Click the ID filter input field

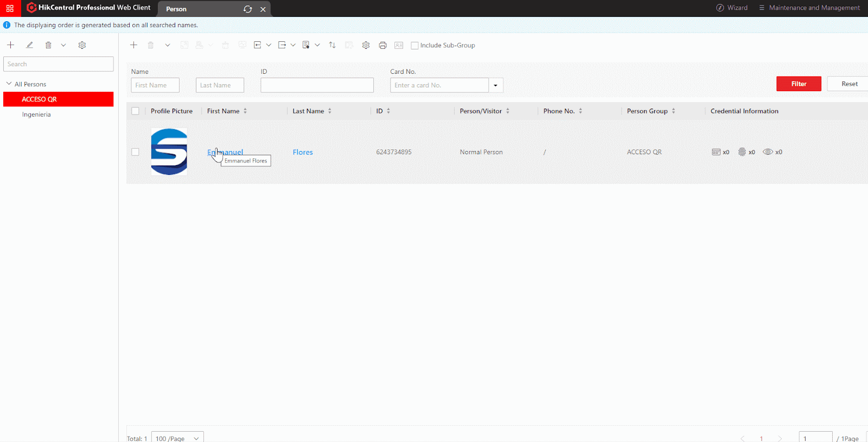click(x=317, y=85)
